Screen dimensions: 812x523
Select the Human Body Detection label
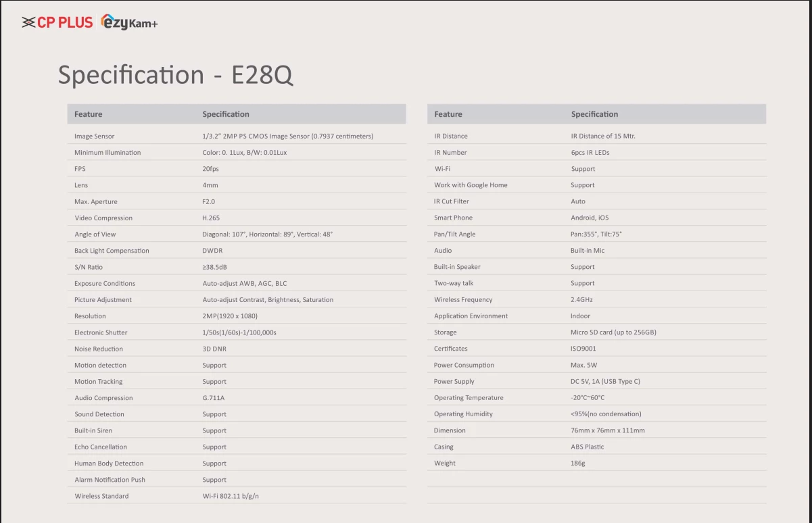tap(109, 464)
